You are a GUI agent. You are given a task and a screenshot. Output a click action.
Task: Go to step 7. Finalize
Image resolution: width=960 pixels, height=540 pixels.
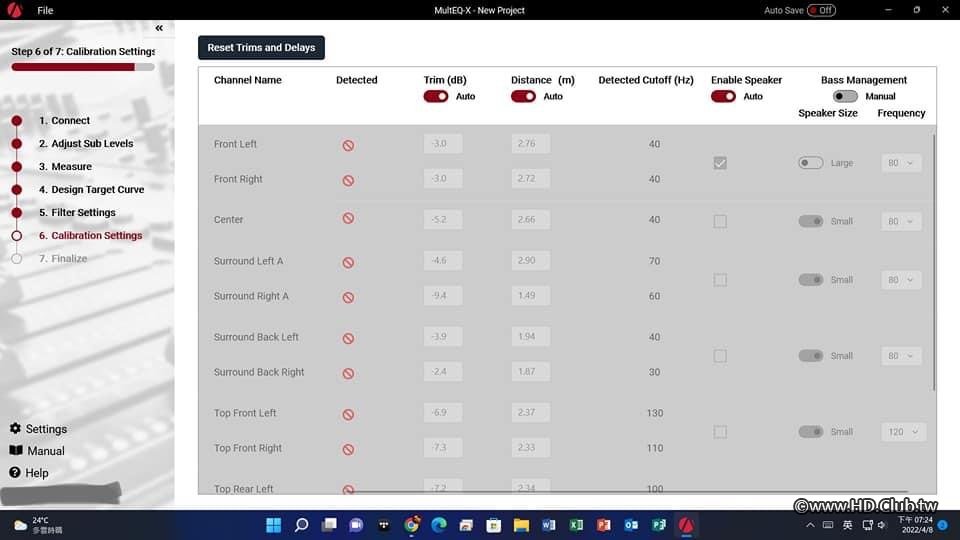pos(63,258)
